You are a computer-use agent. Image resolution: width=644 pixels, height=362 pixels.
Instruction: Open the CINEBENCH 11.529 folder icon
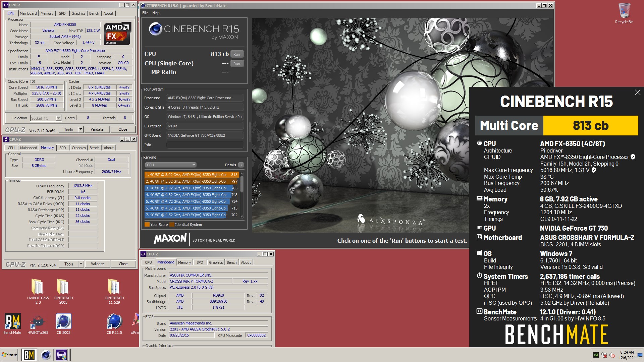pos(114,291)
